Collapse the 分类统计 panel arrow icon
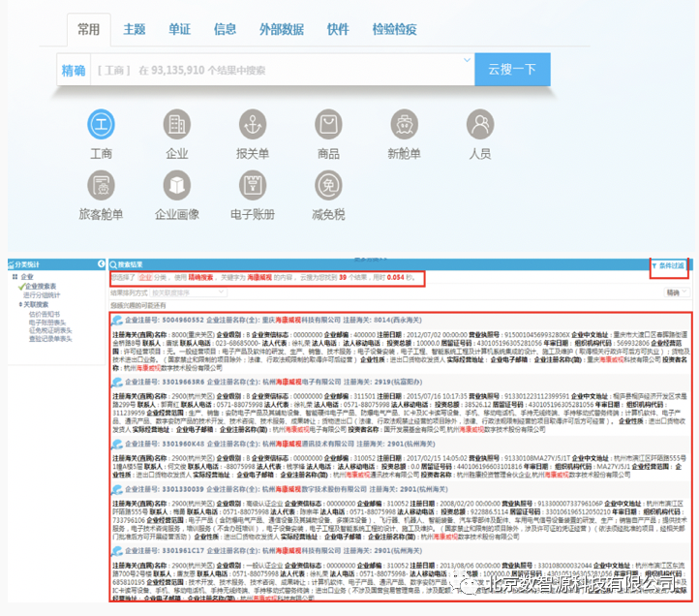 102,264
